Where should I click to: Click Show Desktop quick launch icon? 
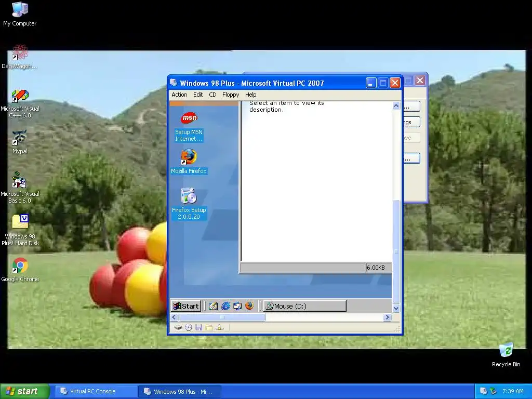click(x=213, y=306)
